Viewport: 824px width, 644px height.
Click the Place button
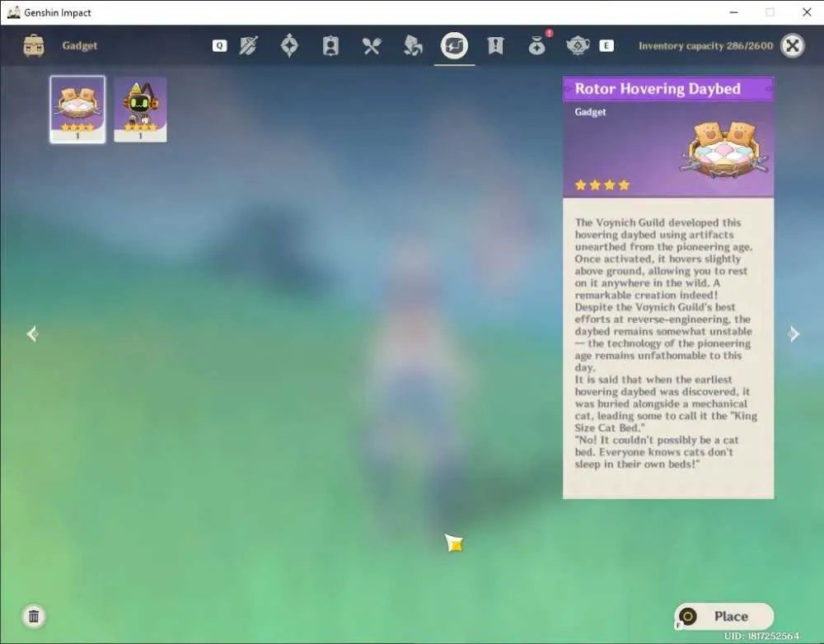pos(724,616)
